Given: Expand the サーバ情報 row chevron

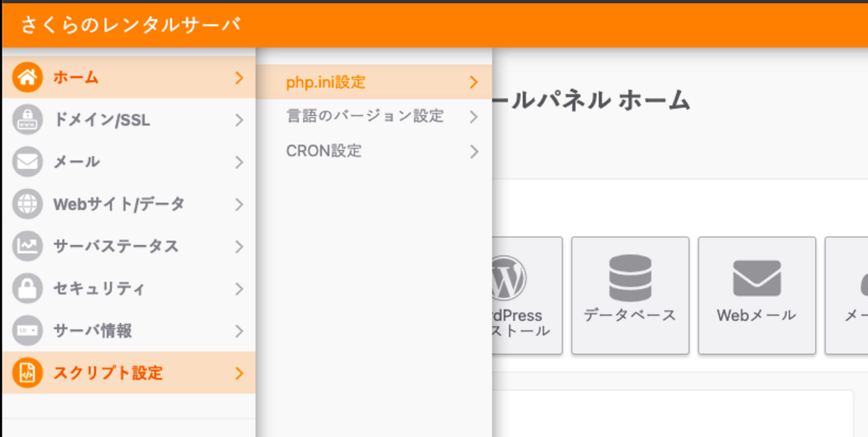Looking at the screenshot, I should pyautogui.click(x=239, y=331).
